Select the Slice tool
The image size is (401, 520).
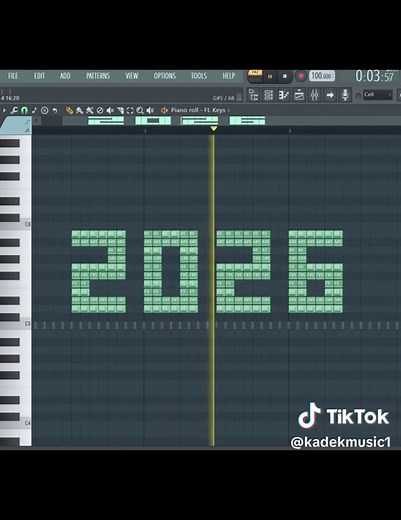[120, 110]
